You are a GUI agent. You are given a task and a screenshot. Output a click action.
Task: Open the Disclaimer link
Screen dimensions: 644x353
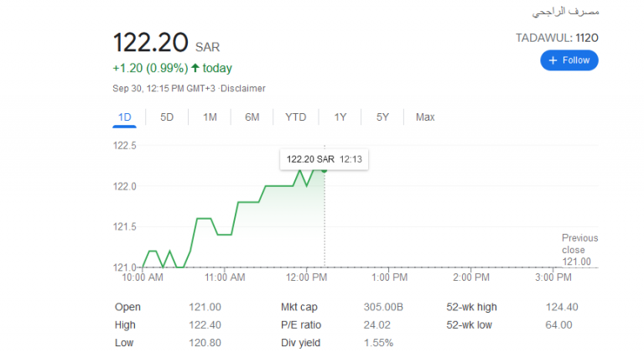(243, 89)
